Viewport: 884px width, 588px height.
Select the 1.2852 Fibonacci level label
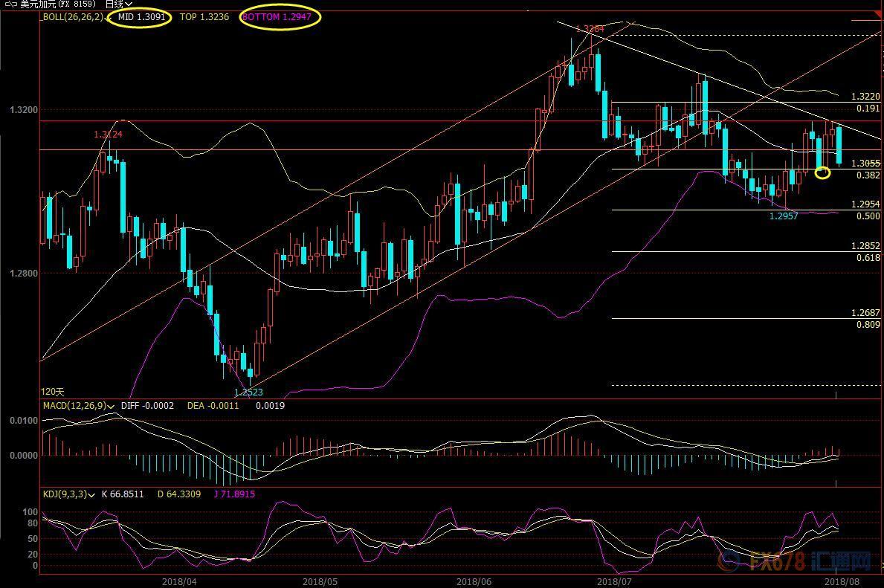[865, 246]
